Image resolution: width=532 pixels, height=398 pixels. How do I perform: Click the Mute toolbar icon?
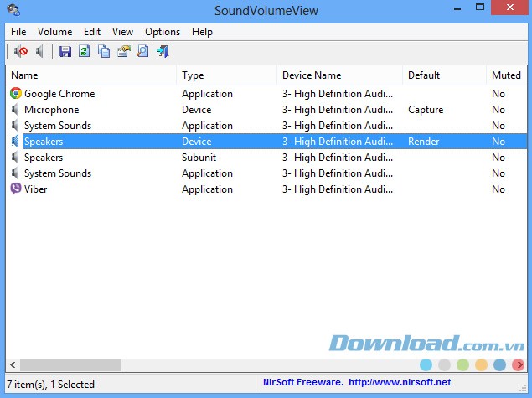21,52
